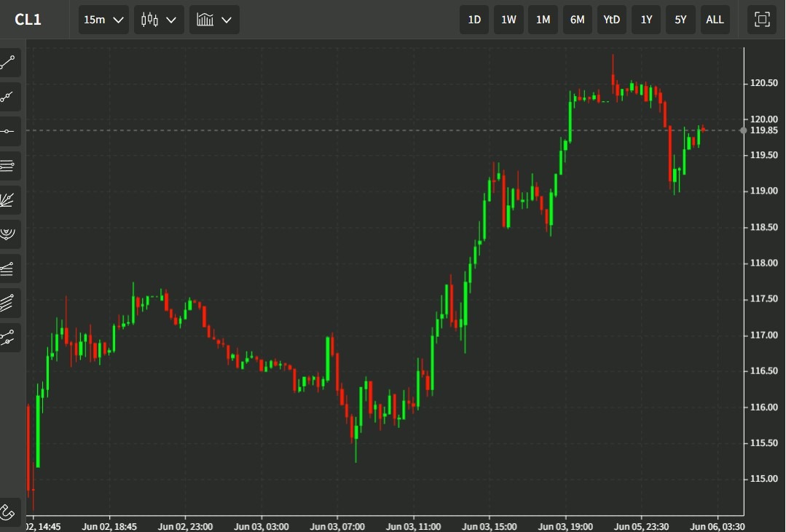Open the candlestick chart type dropdown

[x=159, y=20]
